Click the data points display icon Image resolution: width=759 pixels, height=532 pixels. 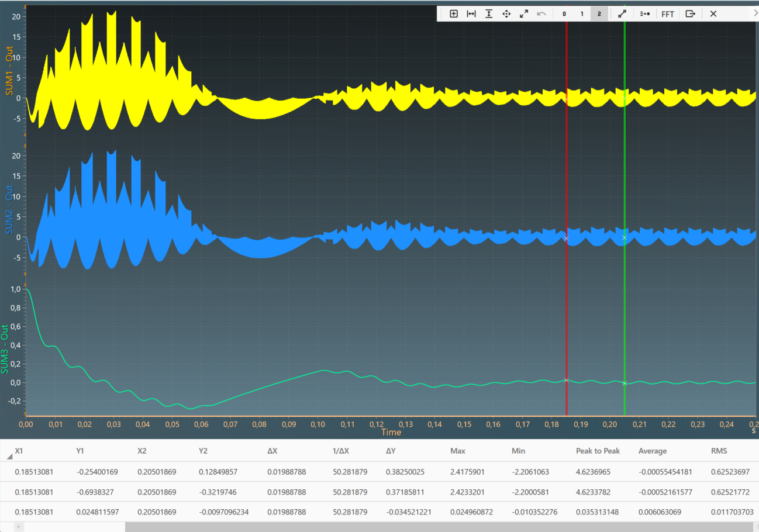644,13
